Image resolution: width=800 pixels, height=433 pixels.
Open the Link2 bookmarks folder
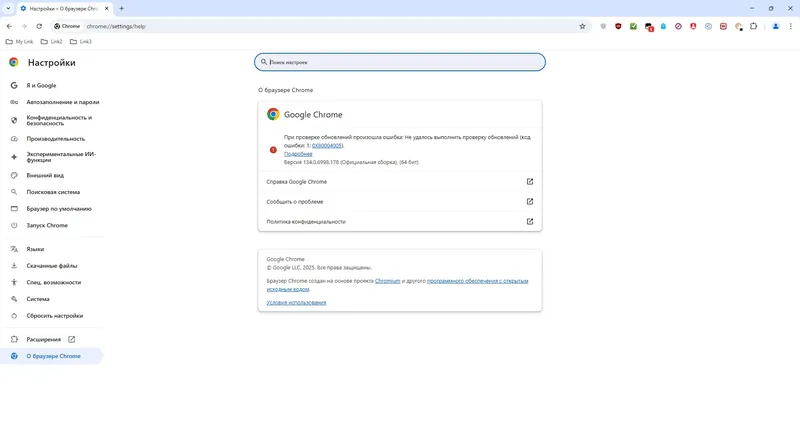(x=52, y=42)
